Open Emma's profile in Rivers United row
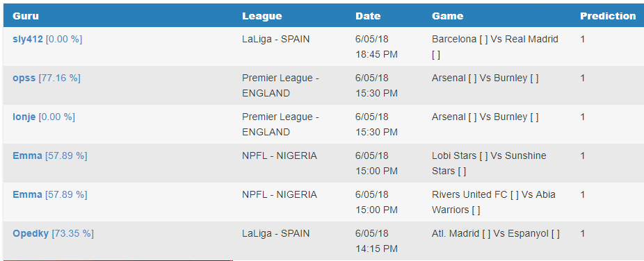The image size is (644, 261). pos(27,194)
